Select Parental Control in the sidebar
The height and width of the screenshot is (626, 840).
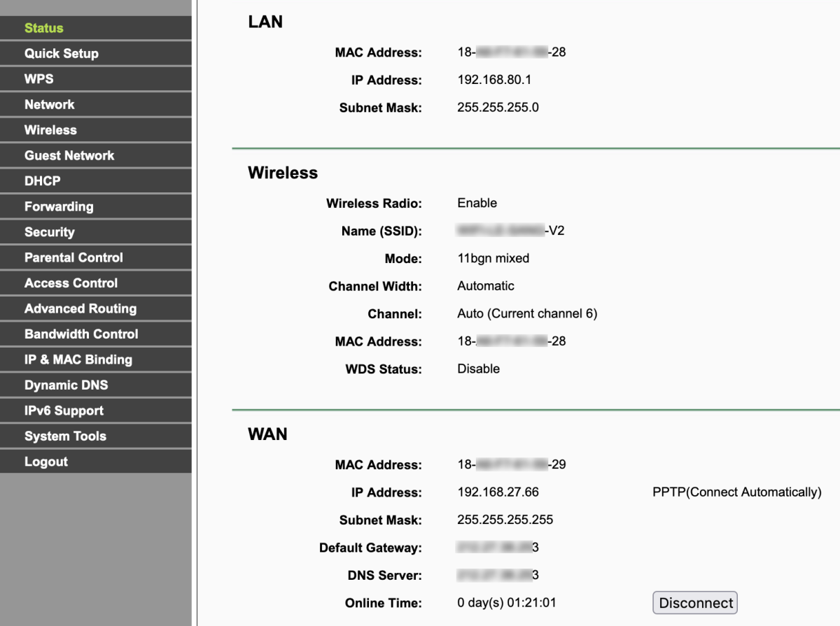click(73, 258)
